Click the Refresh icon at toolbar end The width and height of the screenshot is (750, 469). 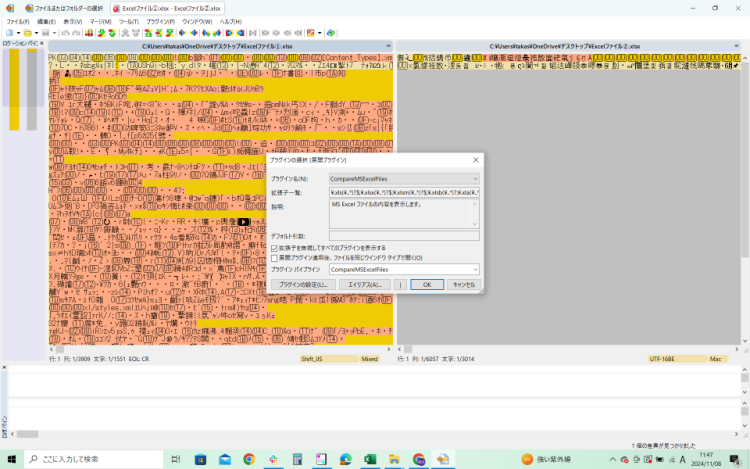(x=330, y=32)
